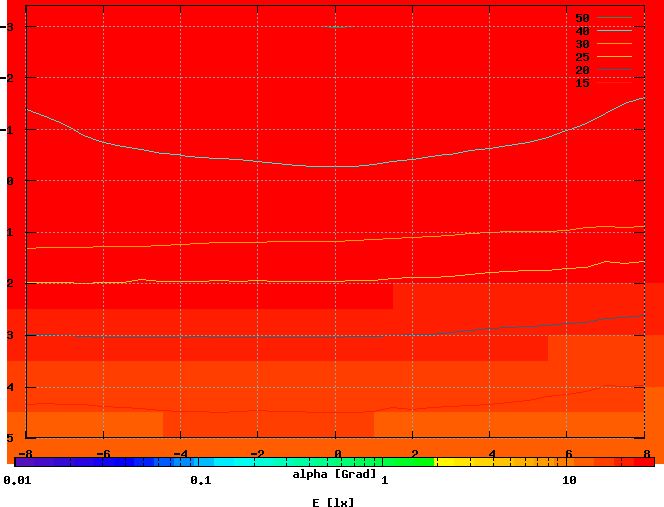Click the legend entry labeled 15
Image resolution: width=664 pixels, height=507 pixels.
tap(583, 83)
